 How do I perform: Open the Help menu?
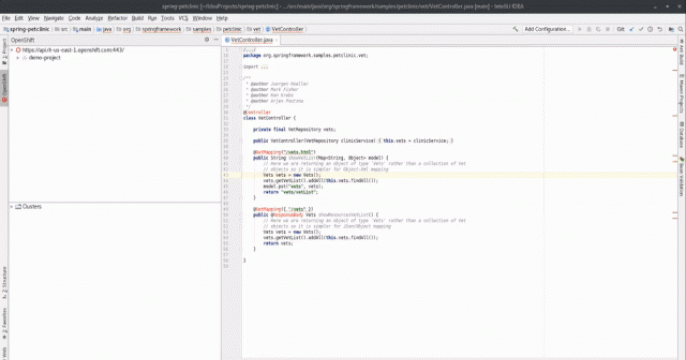pyautogui.click(x=222, y=18)
